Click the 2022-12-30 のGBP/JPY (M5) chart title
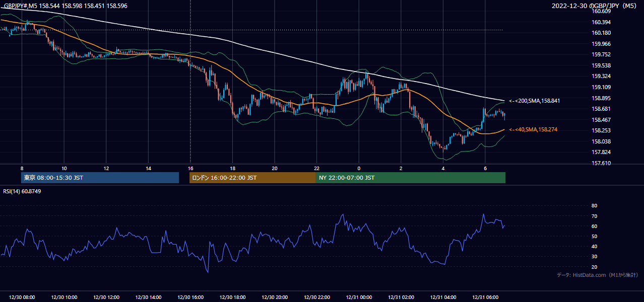The width and height of the screenshot is (644, 302). coord(595,6)
